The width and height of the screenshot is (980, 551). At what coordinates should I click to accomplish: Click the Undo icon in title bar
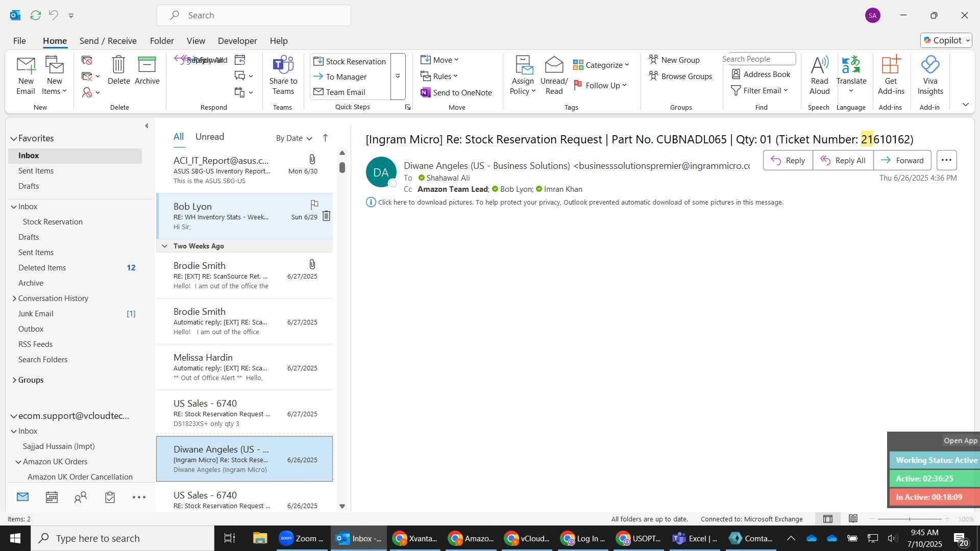[54, 15]
